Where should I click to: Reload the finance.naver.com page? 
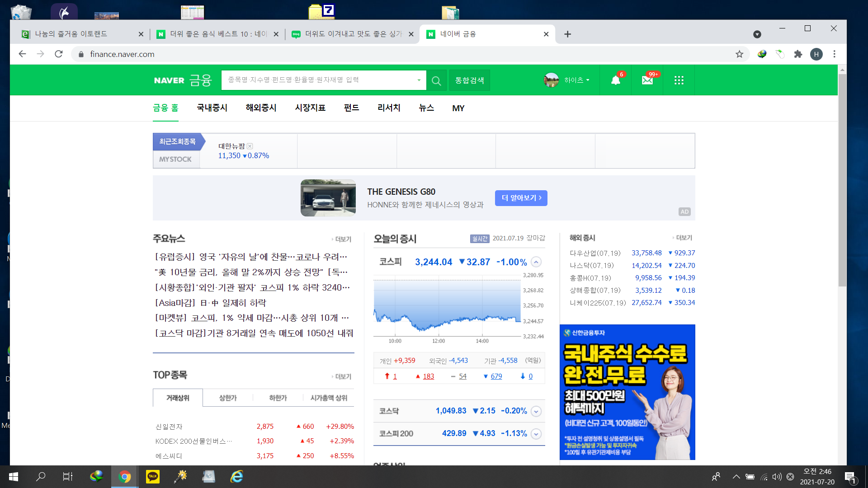[59, 54]
